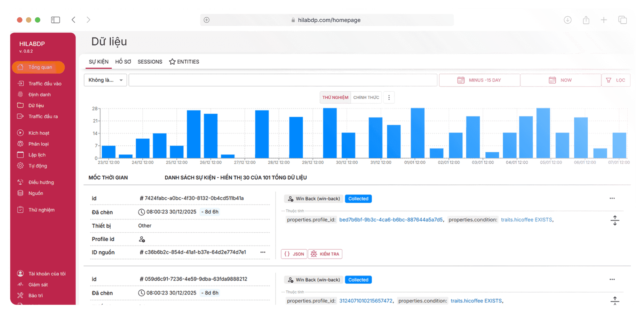Open the MINUS -15 DAY date picker
This screenshot has height=314, width=644.
479,80
